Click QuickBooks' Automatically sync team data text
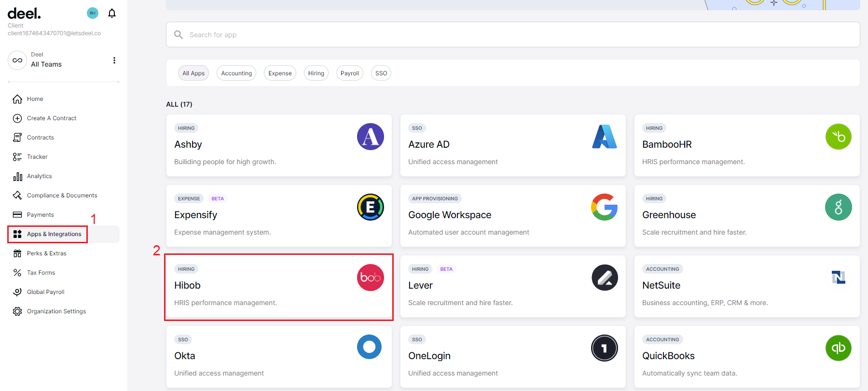Viewport: 868px width, 391px height. pyautogui.click(x=689, y=373)
